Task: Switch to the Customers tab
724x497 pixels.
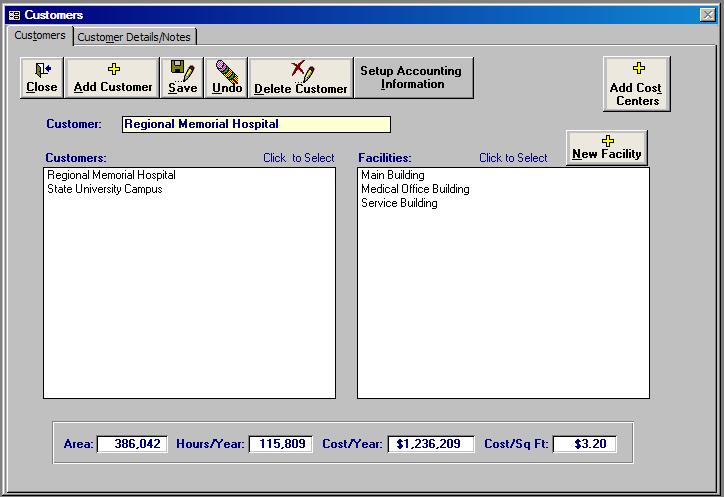Action: click(40, 36)
